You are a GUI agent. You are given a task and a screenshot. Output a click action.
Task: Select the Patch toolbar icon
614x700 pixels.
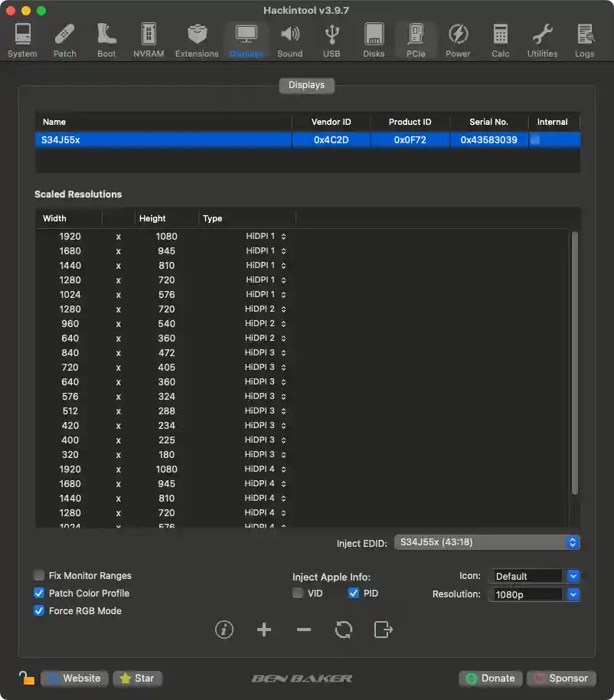(x=64, y=39)
